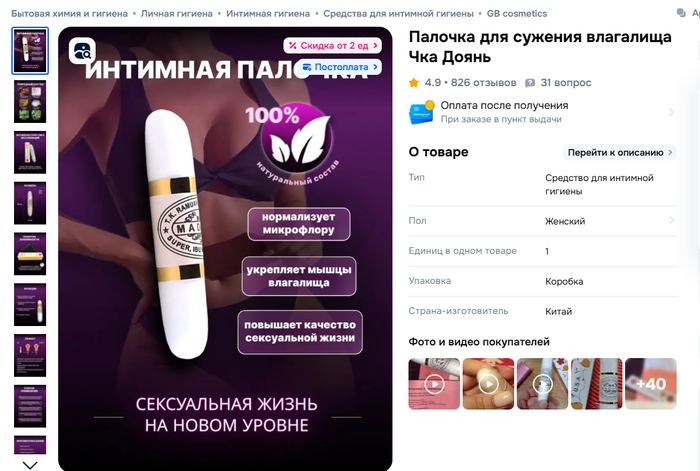
Task: Click the Постоплата badge
Action: 340,67
